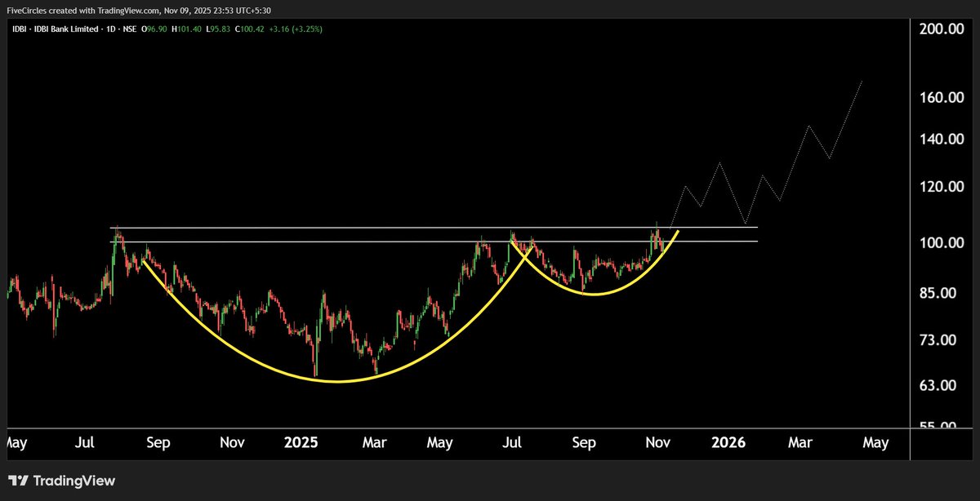Click the May label after Mar 2025 on time axis
Image resolution: width=980 pixels, height=501 pixels.
pos(440,443)
